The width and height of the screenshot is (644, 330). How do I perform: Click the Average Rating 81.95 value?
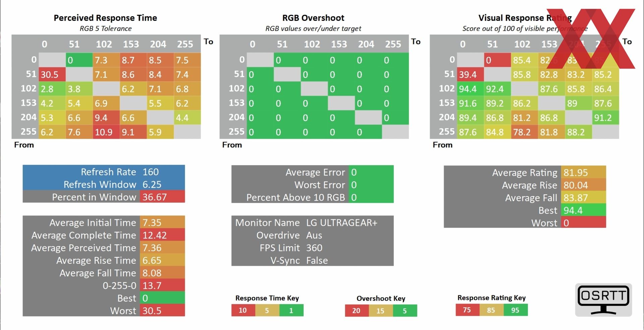click(583, 172)
